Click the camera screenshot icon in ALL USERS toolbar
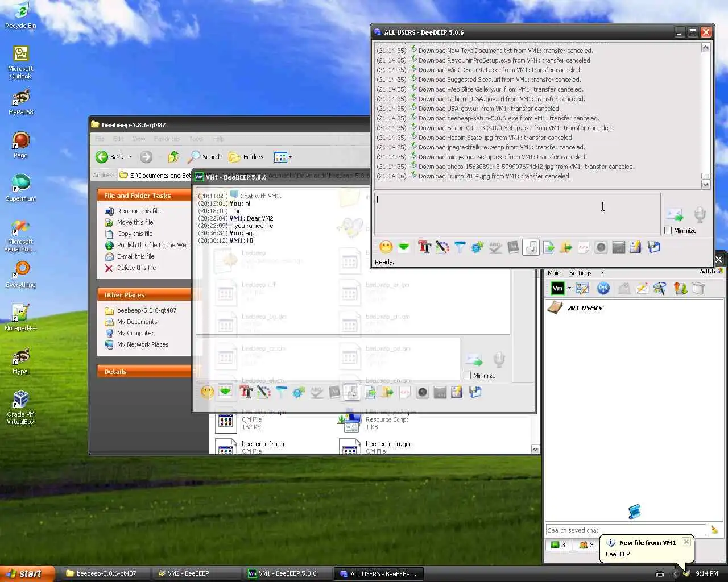This screenshot has height=582, width=728. point(601,247)
